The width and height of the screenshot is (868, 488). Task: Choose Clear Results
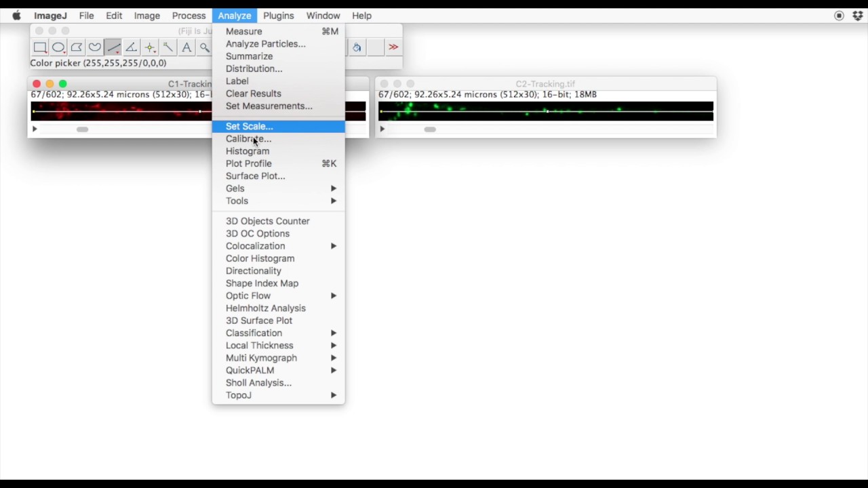tap(278, 94)
